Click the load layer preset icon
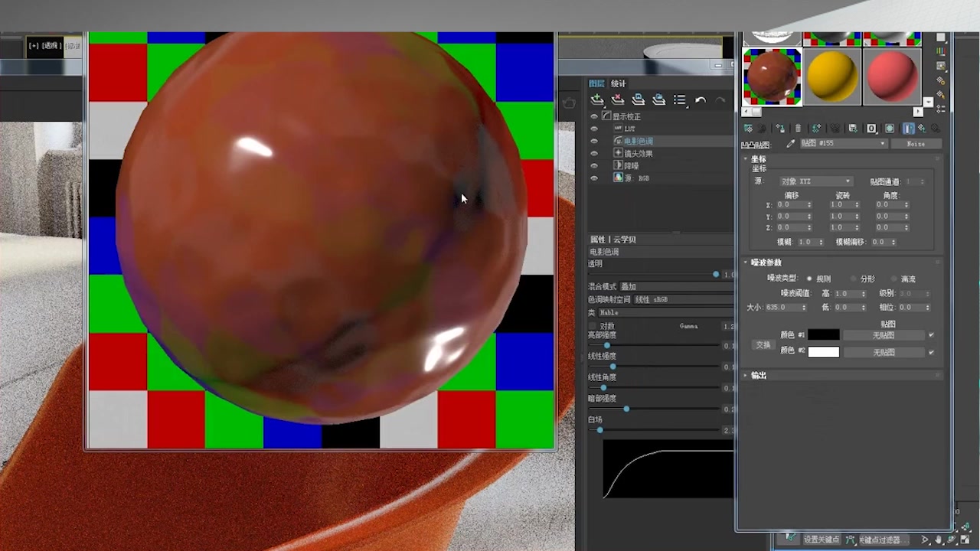This screenshot has width=980, height=551. pyautogui.click(x=659, y=99)
